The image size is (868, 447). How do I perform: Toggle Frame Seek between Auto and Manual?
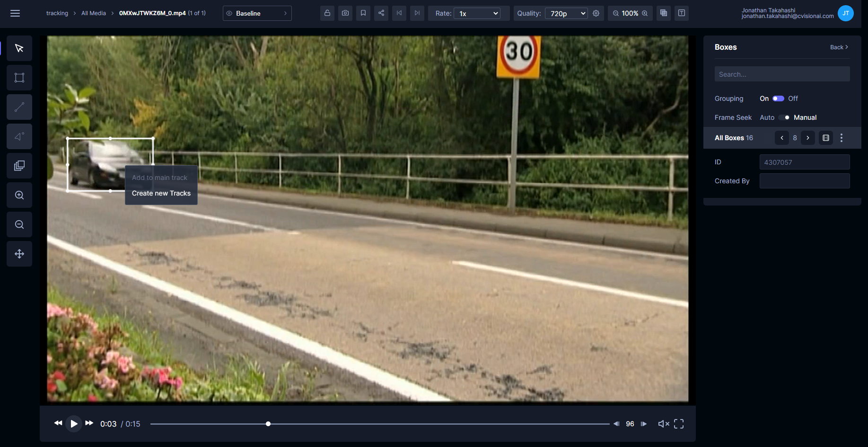tap(784, 117)
